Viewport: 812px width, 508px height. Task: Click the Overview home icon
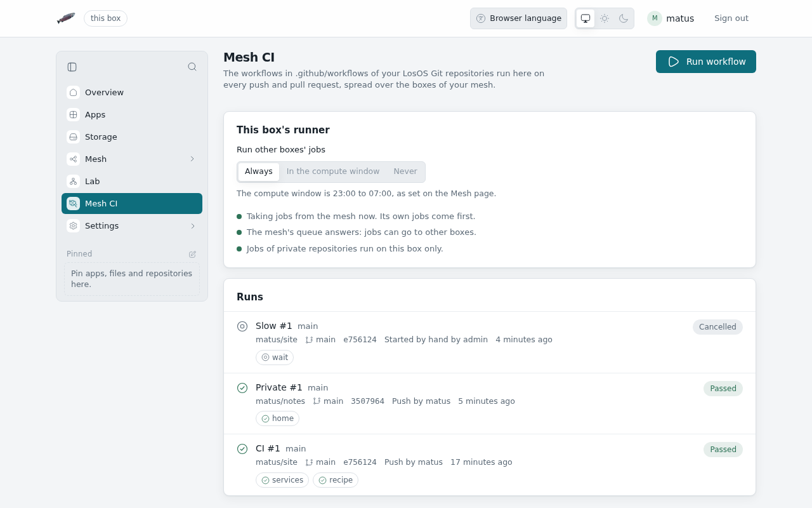(73, 93)
